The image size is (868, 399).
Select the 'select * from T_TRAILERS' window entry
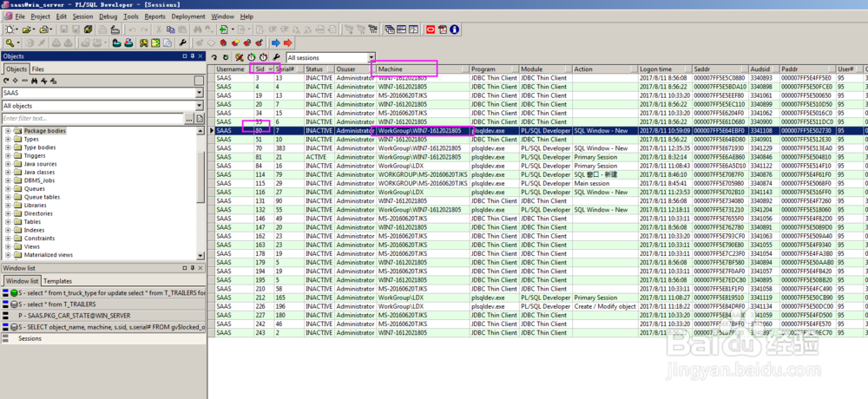pos(103,304)
